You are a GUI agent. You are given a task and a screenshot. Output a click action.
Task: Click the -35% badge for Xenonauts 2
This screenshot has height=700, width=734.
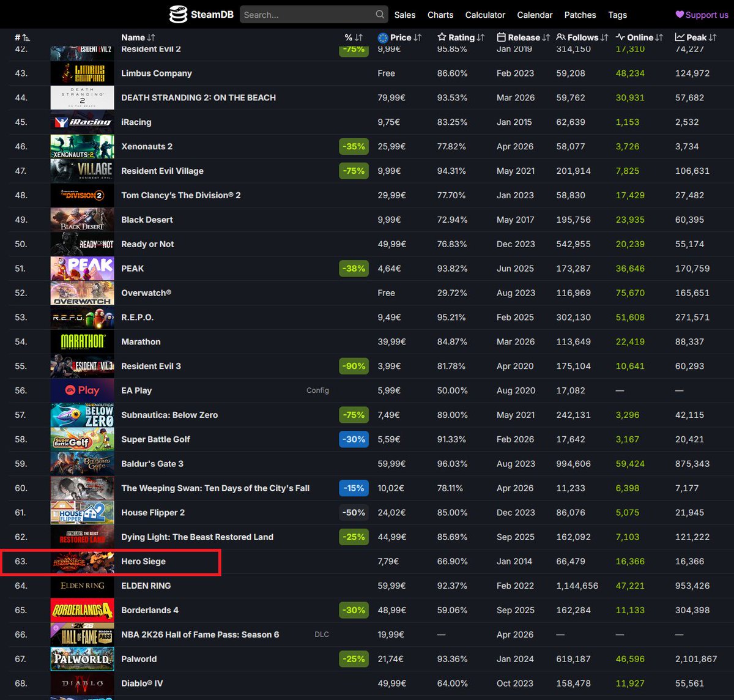[354, 146]
